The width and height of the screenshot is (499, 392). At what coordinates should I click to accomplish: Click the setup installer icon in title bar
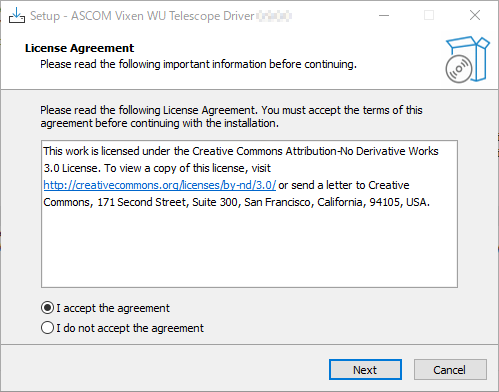(x=17, y=15)
